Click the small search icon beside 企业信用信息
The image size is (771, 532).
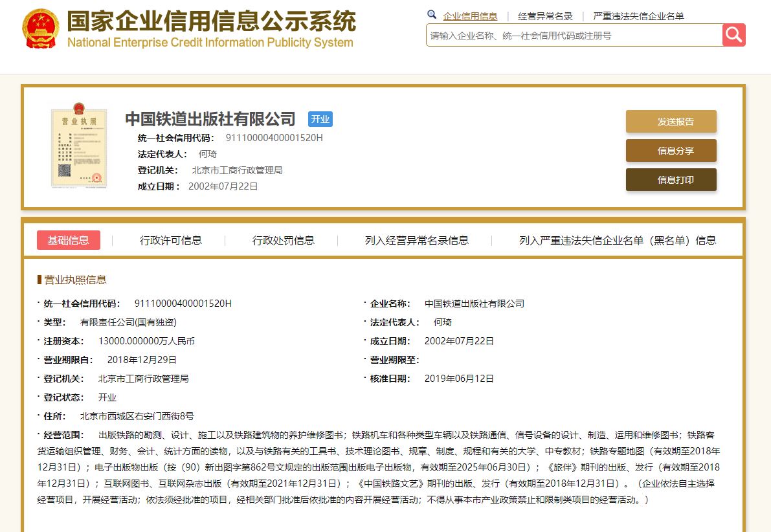pyautogui.click(x=432, y=15)
